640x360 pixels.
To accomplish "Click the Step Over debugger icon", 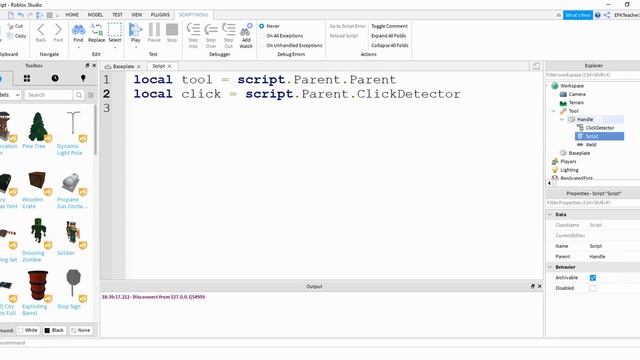I will pyautogui.click(x=211, y=30).
